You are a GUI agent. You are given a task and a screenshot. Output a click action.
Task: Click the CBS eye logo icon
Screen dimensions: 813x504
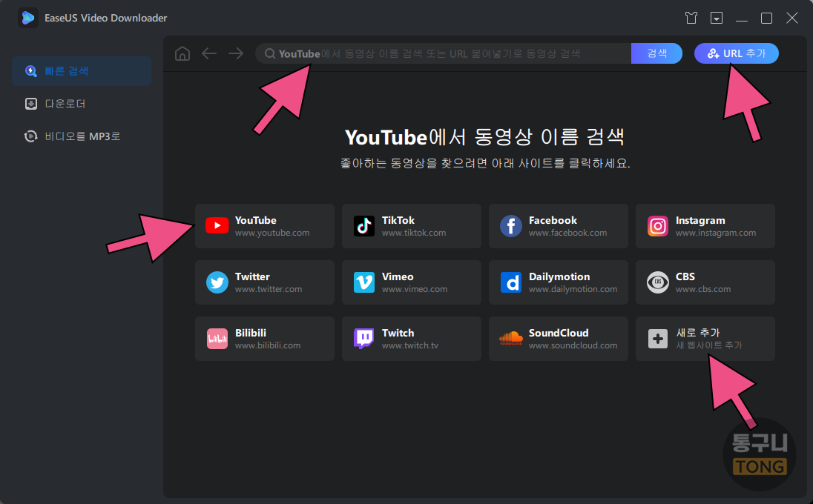[657, 282]
